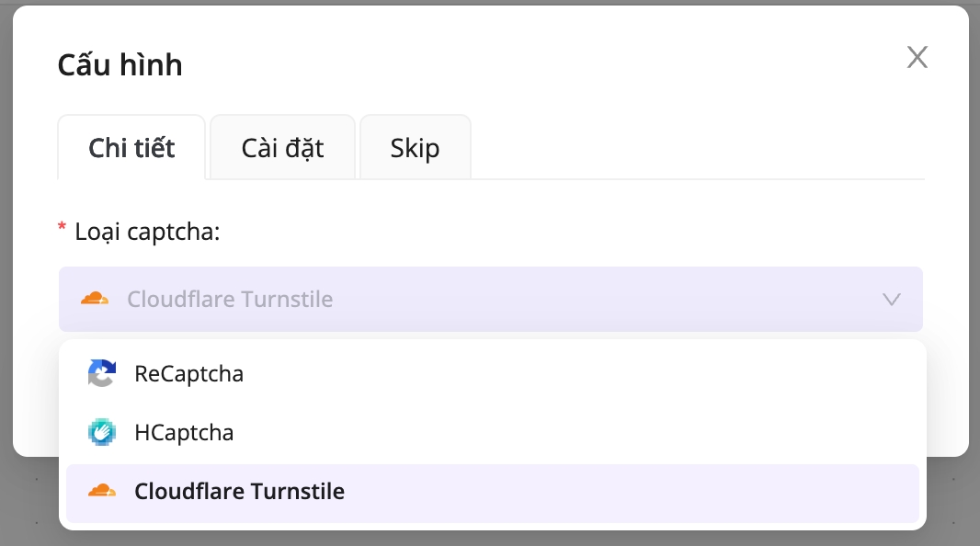The height and width of the screenshot is (546, 980).
Task: Click the HCaptcha text label
Action: click(184, 432)
